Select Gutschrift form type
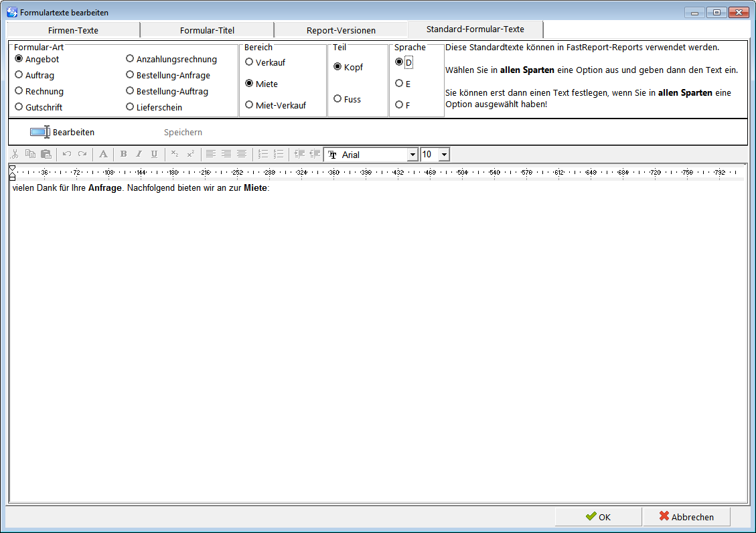 (39, 106)
